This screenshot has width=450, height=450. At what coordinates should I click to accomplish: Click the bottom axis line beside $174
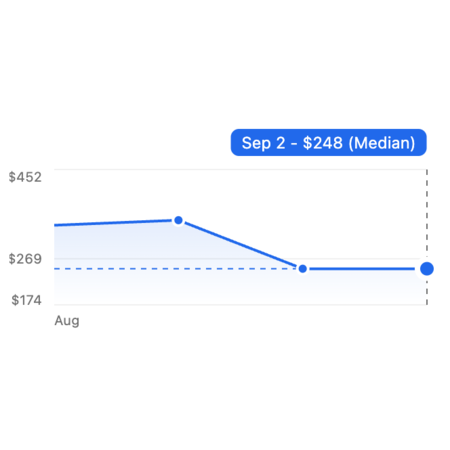pyautogui.click(x=240, y=305)
